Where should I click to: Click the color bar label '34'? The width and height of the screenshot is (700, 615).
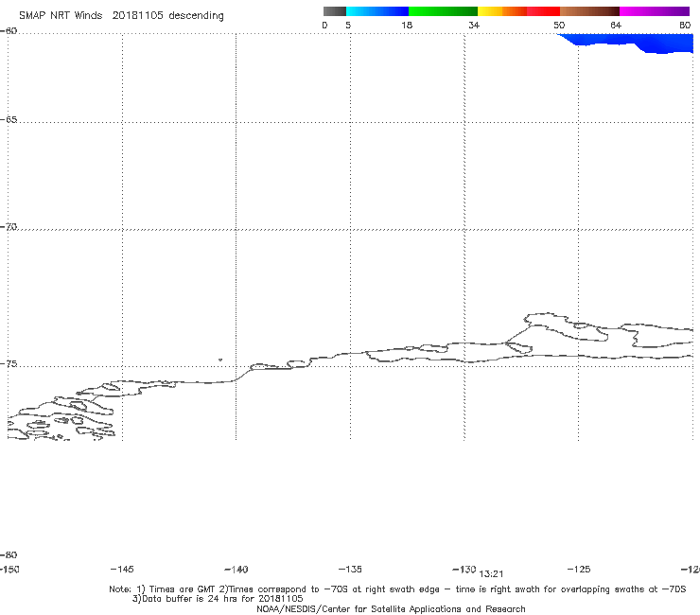(x=474, y=26)
